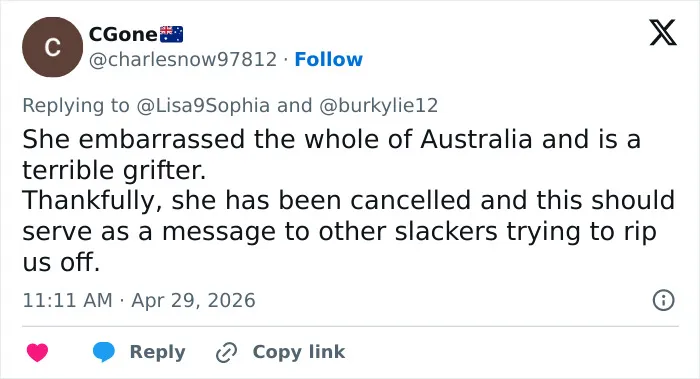Screen dimensions: 700x379
Task: Open the CGone display name
Action: (x=123, y=34)
